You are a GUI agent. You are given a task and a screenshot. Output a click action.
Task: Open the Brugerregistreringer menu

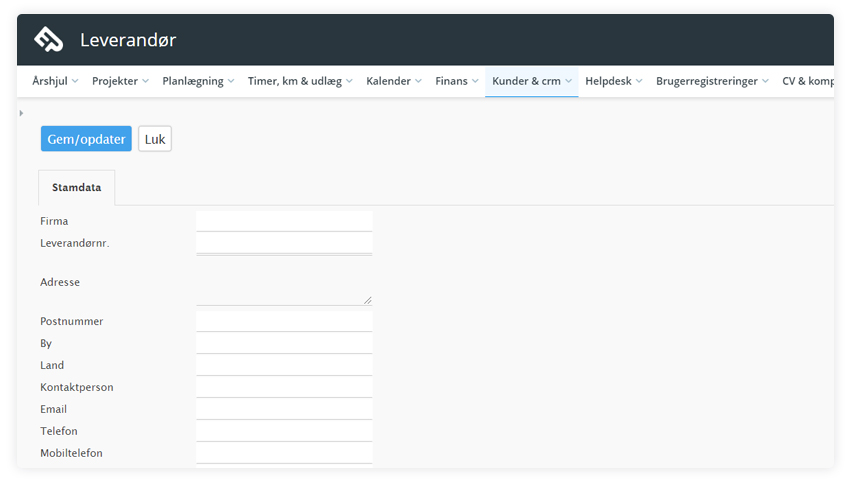[x=712, y=81]
